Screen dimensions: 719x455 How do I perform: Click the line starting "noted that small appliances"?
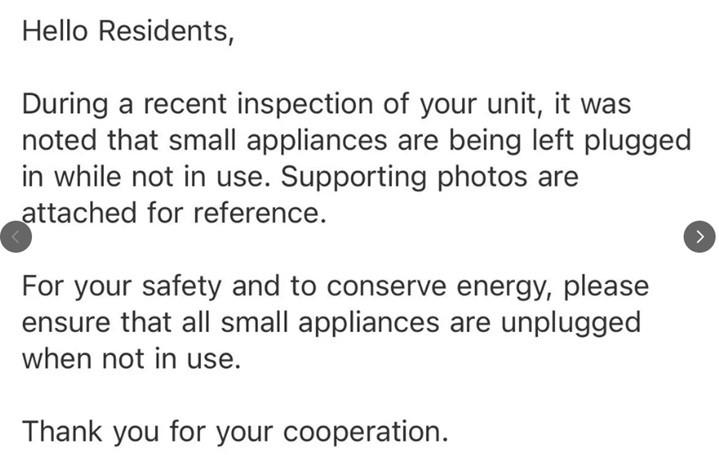[x=355, y=141]
